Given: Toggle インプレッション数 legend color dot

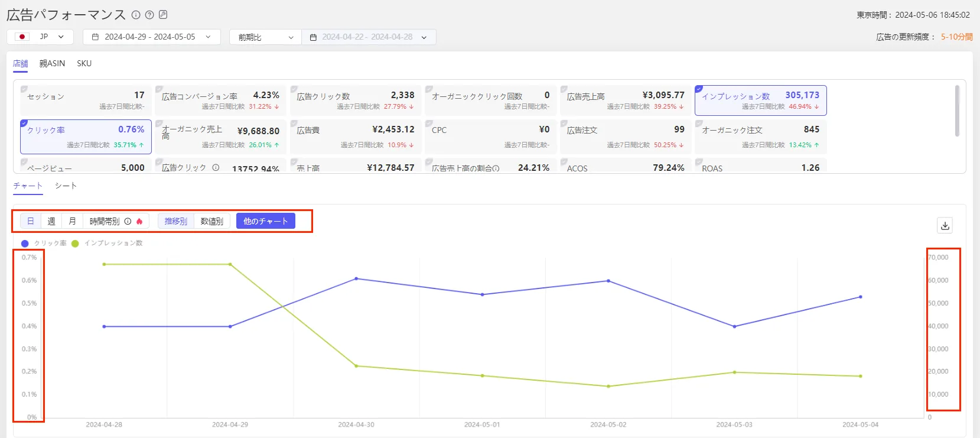Looking at the screenshot, I should (75, 244).
